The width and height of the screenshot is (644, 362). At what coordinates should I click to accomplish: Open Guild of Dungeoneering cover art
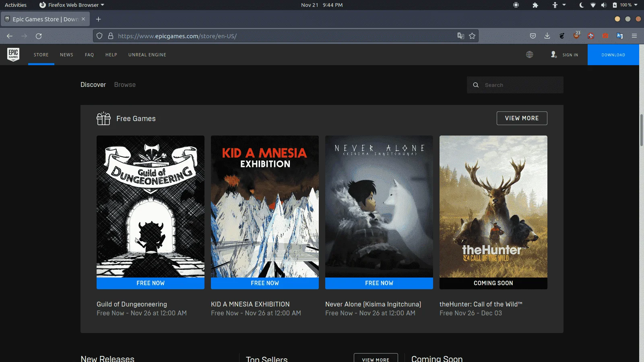click(x=151, y=206)
